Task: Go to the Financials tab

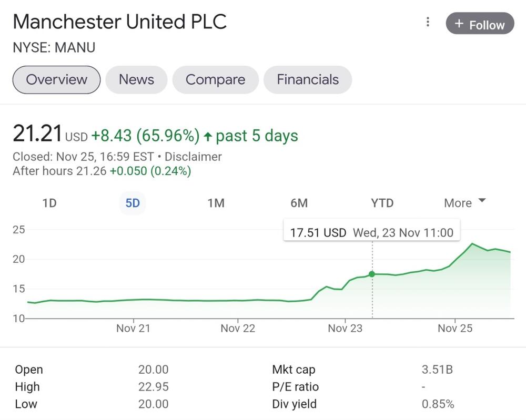Action: coord(308,80)
